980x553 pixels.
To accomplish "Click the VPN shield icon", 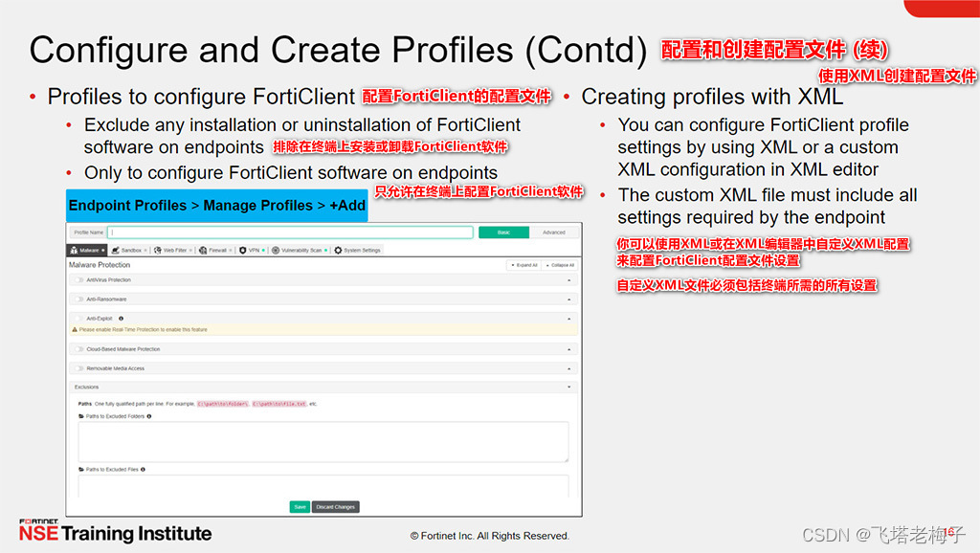I will pyautogui.click(x=242, y=250).
